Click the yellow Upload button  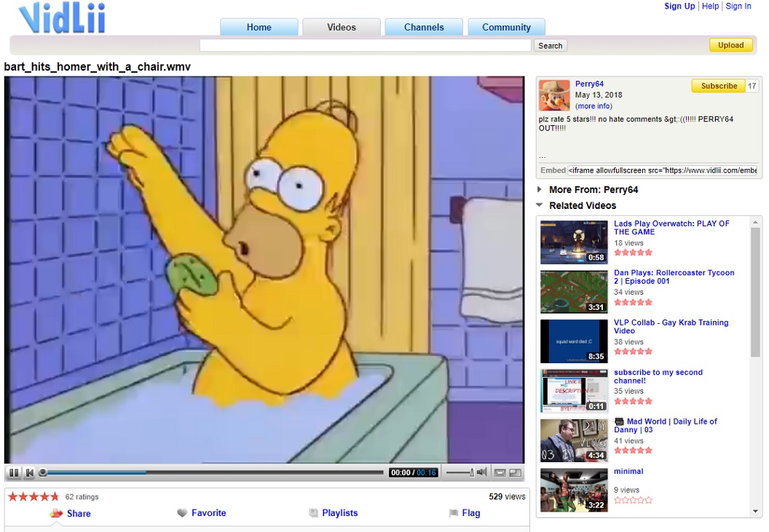click(x=730, y=45)
